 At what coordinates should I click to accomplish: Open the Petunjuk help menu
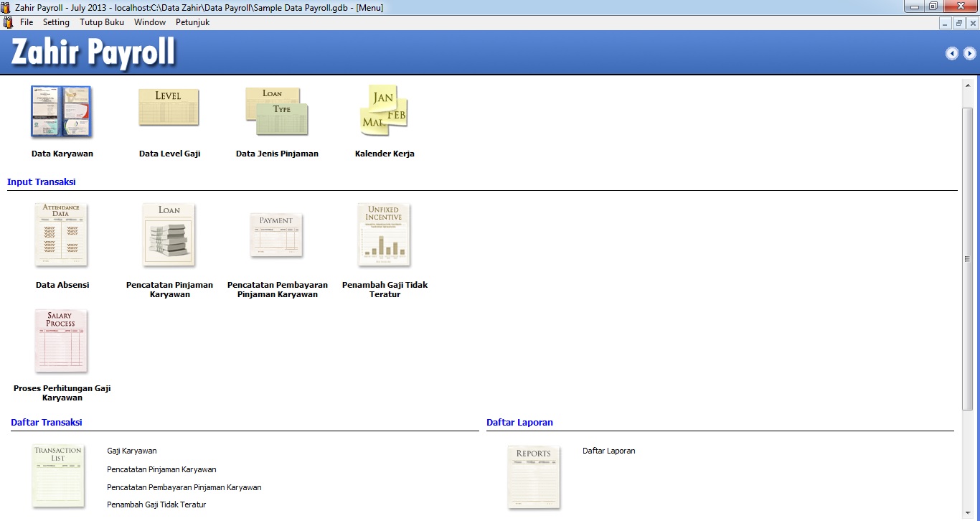(192, 22)
